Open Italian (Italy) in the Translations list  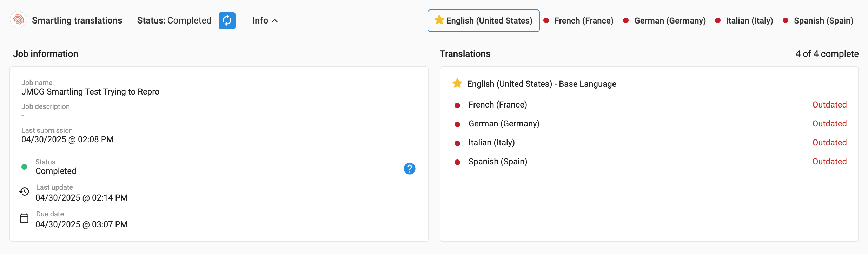[x=492, y=143]
